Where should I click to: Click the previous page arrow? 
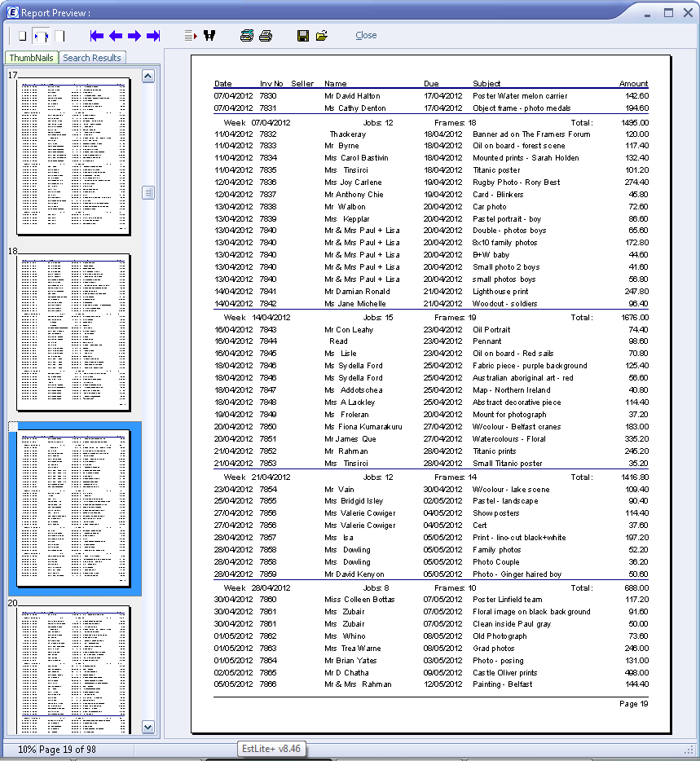pos(116,36)
